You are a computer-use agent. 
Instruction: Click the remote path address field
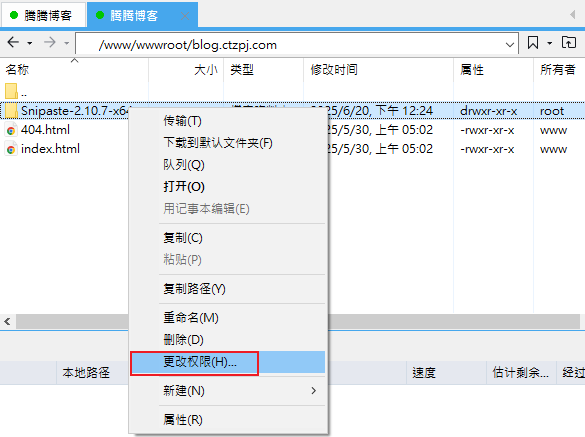click(297, 44)
